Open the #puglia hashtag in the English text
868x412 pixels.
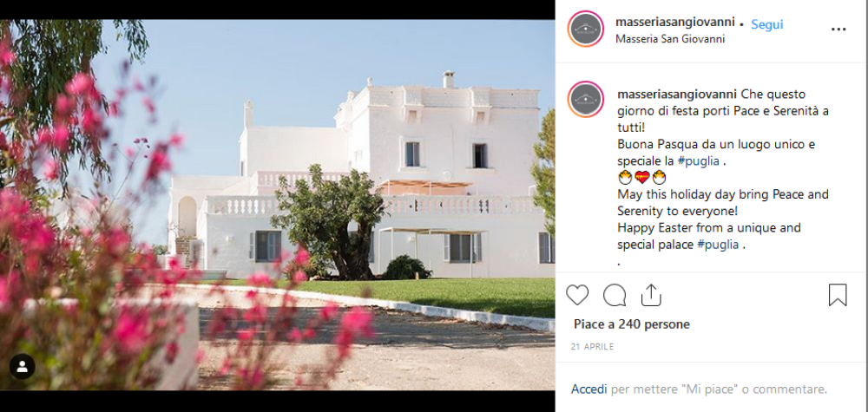pyautogui.click(x=718, y=245)
